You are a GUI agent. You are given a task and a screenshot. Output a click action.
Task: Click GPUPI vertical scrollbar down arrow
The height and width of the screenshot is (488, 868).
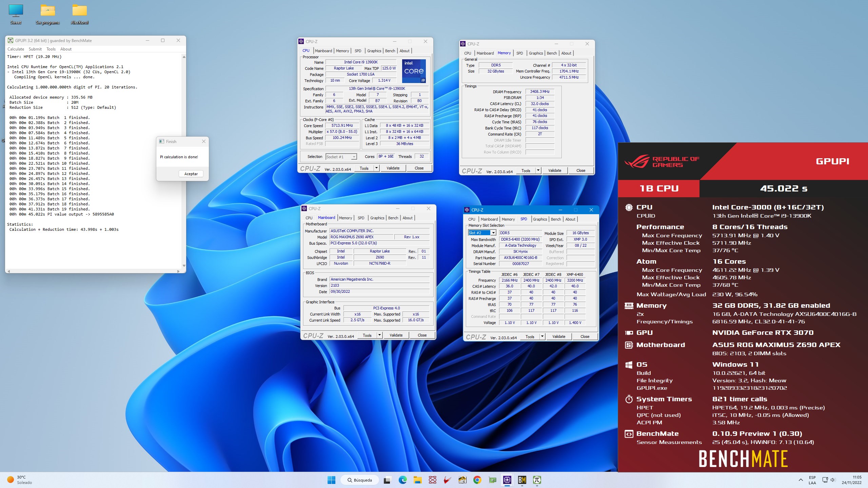tap(184, 266)
